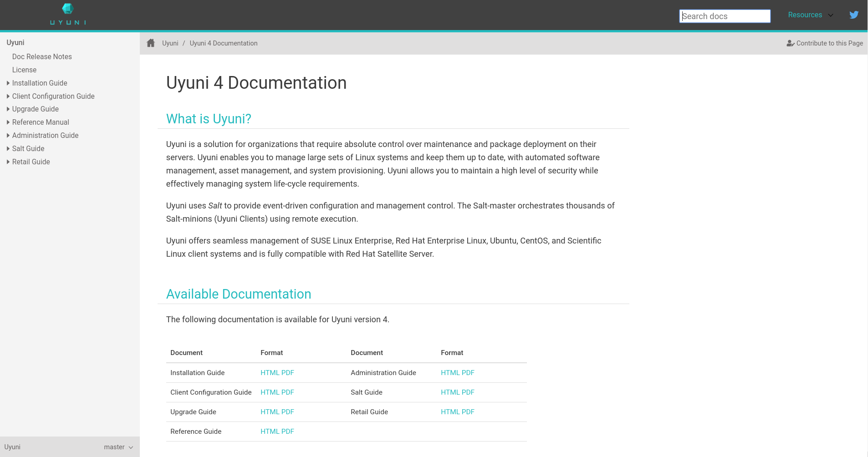Viewport: 868px width, 457px height.
Task: Expand the Upgrade Guide tree arrow
Action: coord(8,109)
